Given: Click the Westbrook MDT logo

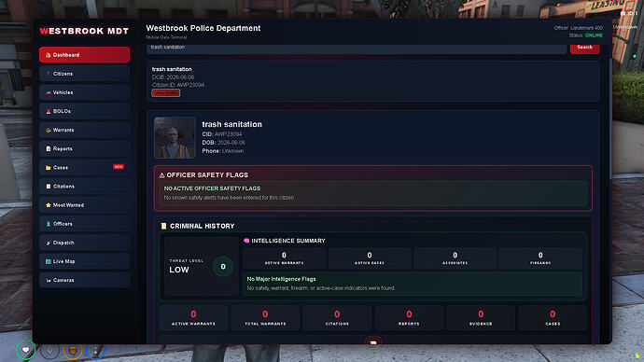Looking at the screenshot, I should [x=84, y=31].
